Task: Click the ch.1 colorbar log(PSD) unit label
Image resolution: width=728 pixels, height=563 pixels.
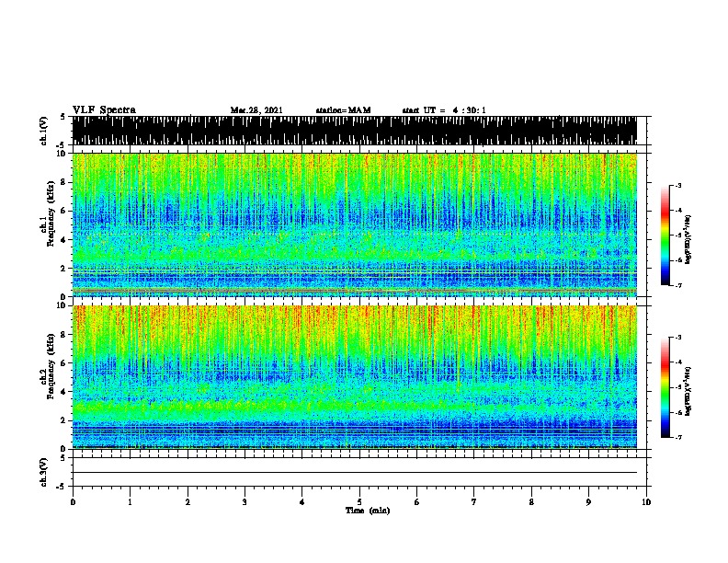Action: pyautogui.click(x=688, y=240)
